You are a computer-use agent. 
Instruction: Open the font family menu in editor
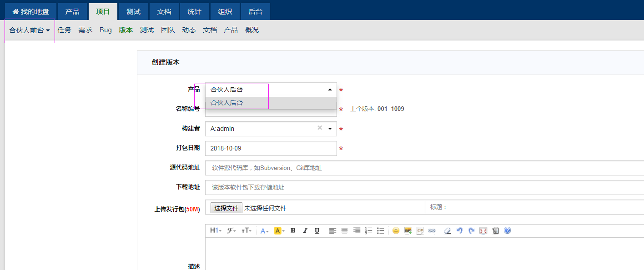click(231, 231)
